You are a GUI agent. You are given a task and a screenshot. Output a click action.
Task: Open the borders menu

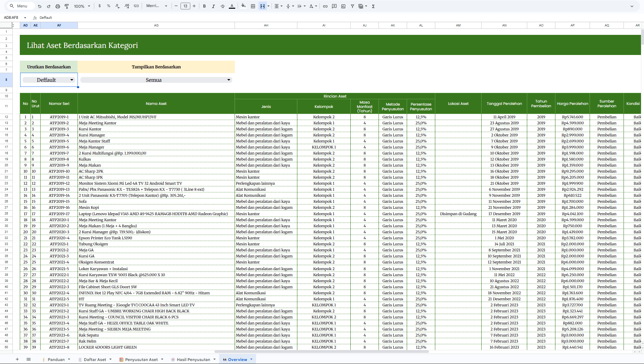coord(253,6)
